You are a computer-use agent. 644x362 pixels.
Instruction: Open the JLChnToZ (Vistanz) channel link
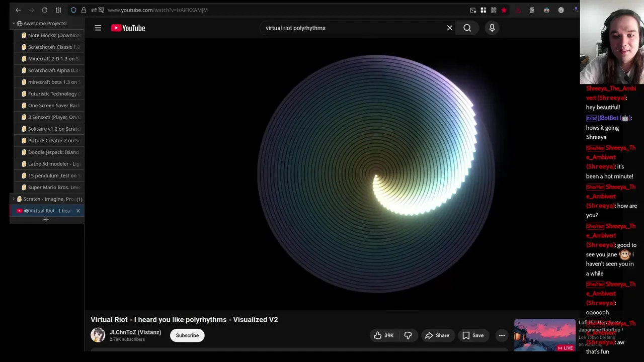[x=135, y=332]
